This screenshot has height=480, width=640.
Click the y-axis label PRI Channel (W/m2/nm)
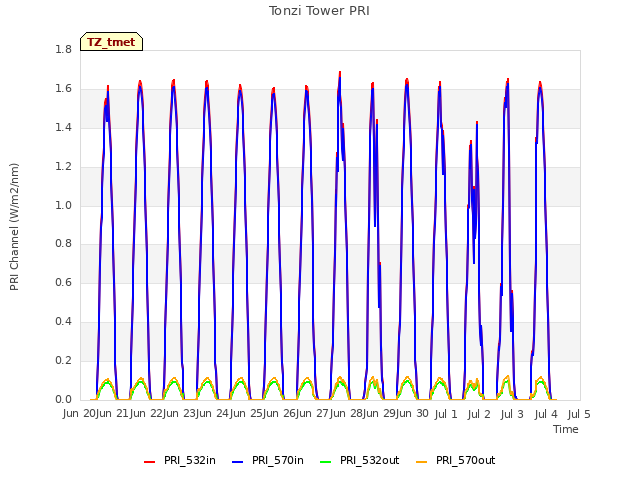[14, 227]
